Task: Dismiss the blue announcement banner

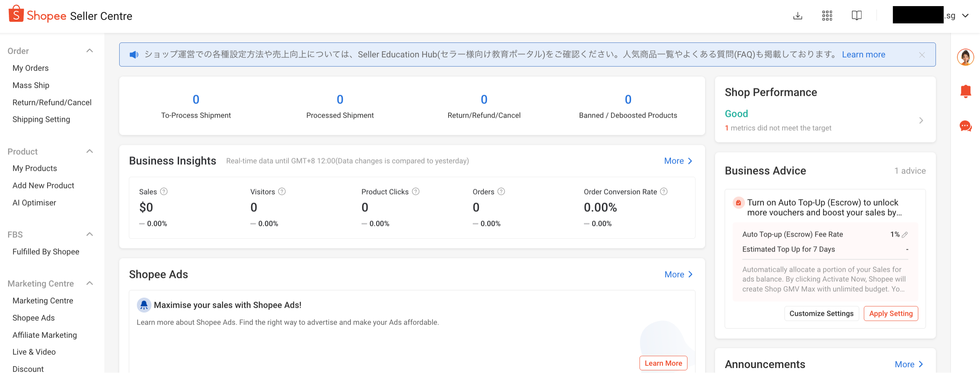Action: (x=922, y=55)
